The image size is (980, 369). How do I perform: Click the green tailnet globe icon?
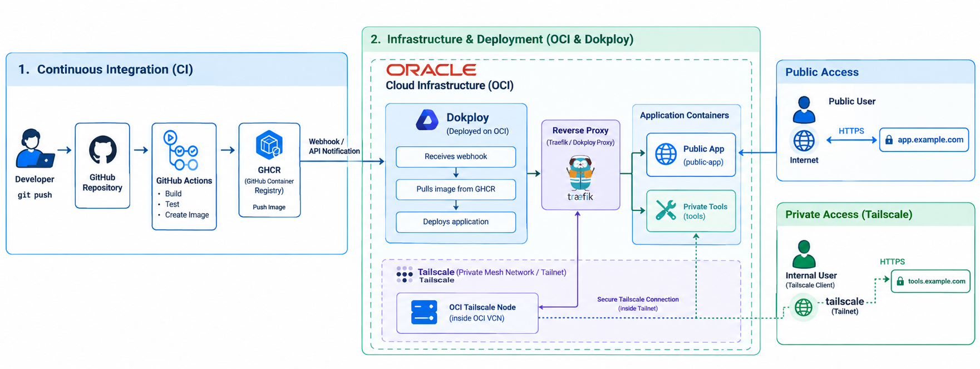(x=804, y=307)
